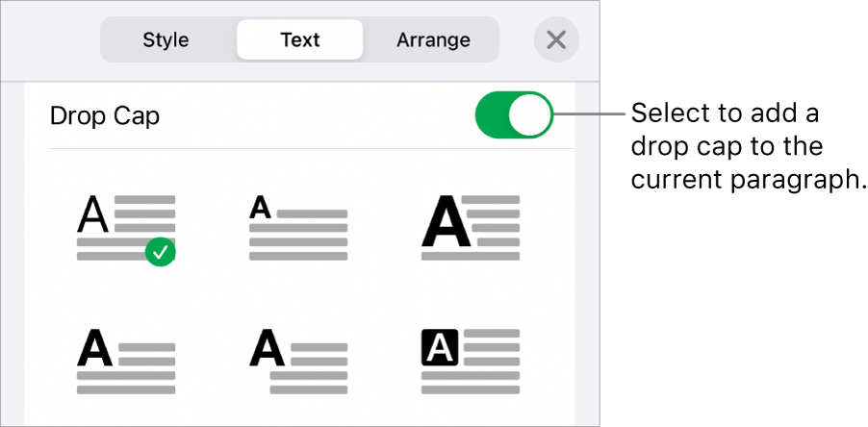Click the small A in top-middle preset
This screenshot has width=868, height=427.
coord(260,207)
